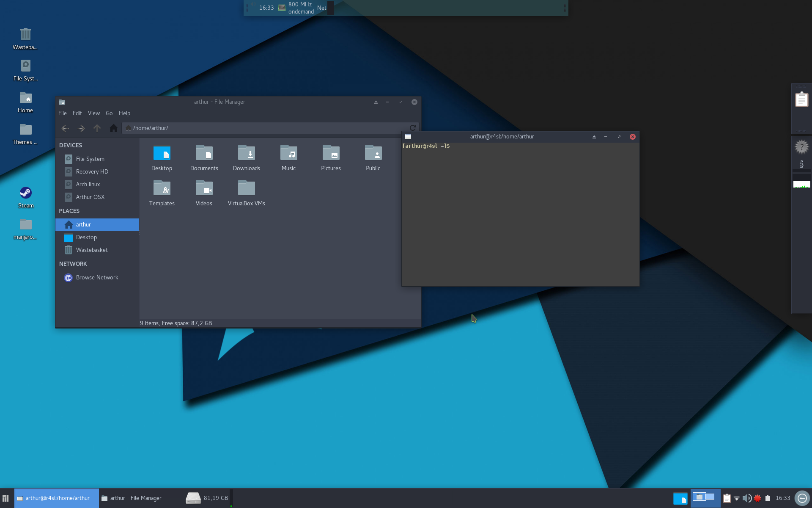The width and height of the screenshot is (812, 508).
Task: Select the Pictures folder
Action: pyautogui.click(x=331, y=158)
